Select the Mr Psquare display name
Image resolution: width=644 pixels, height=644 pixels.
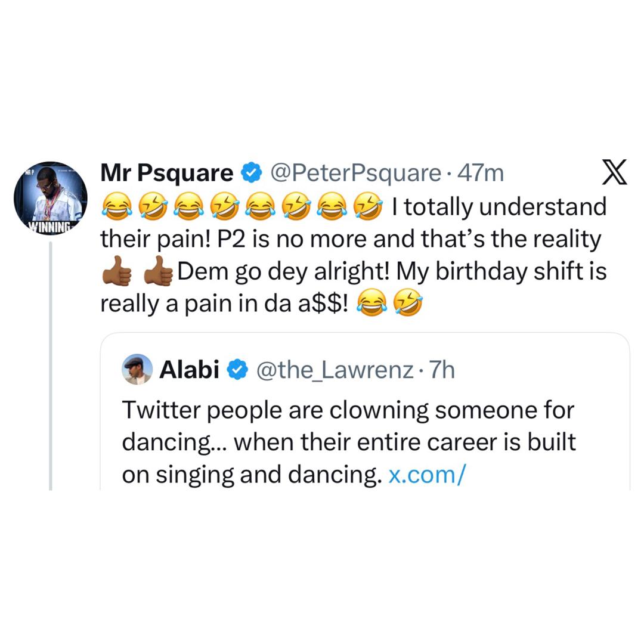pyautogui.click(x=165, y=172)
